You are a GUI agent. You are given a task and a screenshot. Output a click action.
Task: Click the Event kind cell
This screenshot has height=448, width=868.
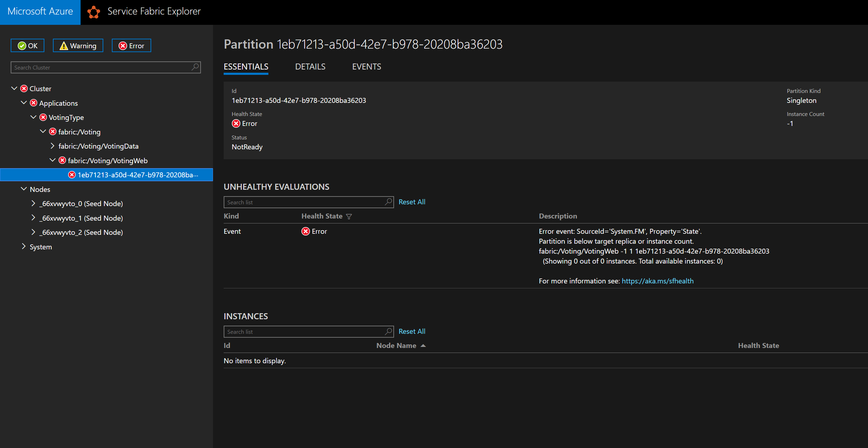(232, 231)
